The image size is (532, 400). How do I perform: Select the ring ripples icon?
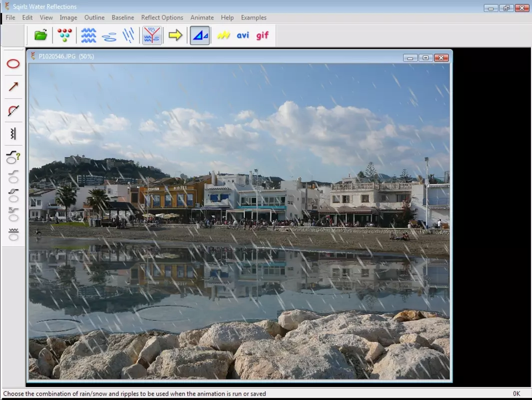[109, 36]
